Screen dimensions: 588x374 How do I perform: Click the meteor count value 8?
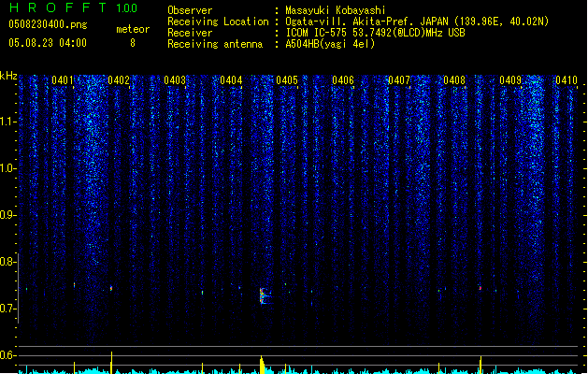coord(133,43)
